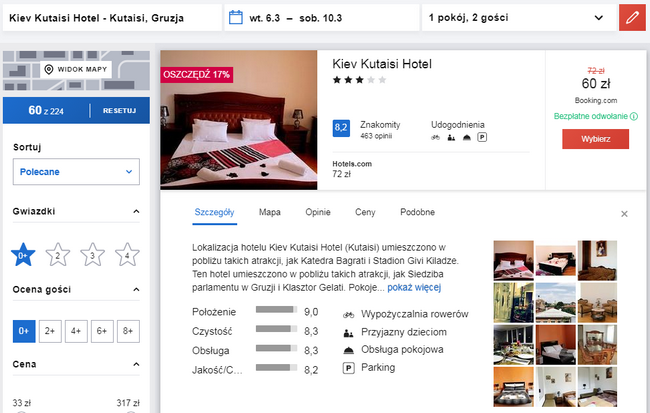Click the red pencil edit search icon
The height and width of the screenshot is (413, 650).
pos(632,18)
